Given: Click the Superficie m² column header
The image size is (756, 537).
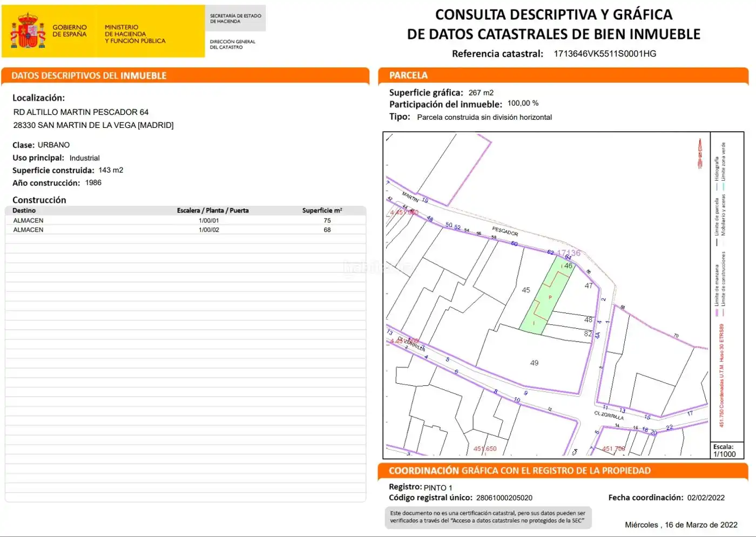Looking at the screenshot, I should (322, 210).
